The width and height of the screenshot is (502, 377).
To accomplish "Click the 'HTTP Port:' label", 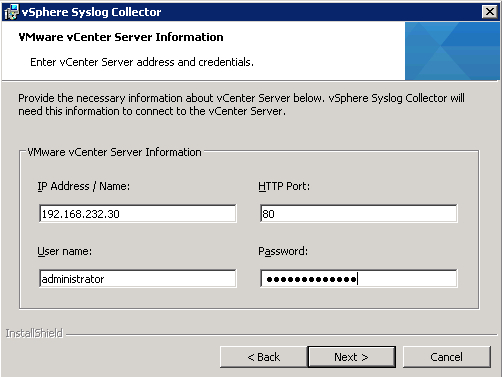I will [x=284, y=186].
